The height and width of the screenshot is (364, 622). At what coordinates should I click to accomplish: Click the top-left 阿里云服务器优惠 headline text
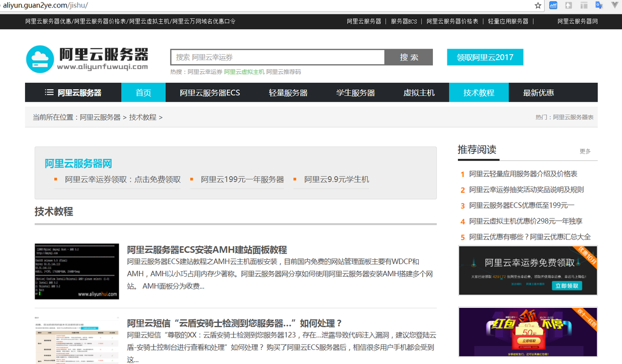pos(48,22)
